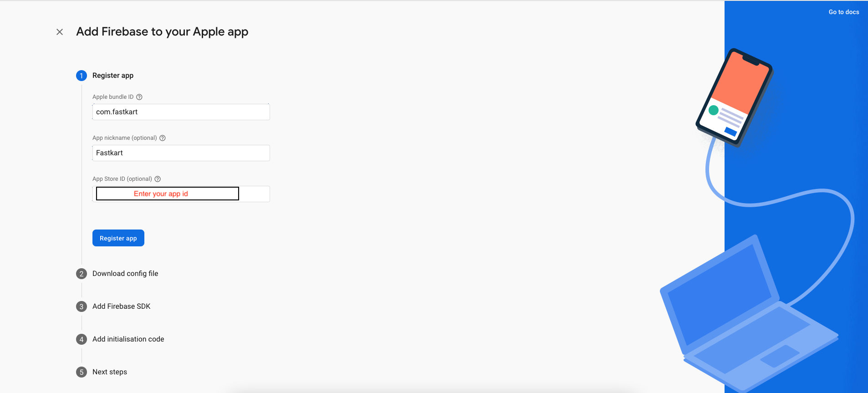Expand the Download config file step
The image size is (868, 393).
click(125, 274)
